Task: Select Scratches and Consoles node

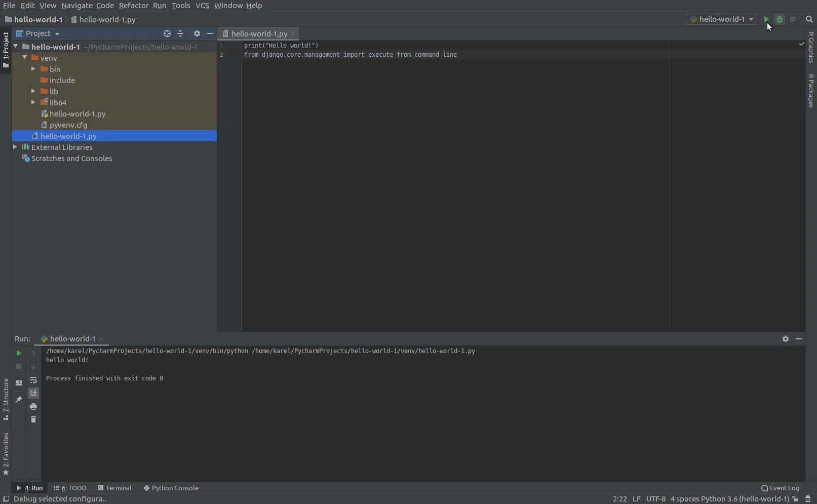Action: (x=71, y=158)
